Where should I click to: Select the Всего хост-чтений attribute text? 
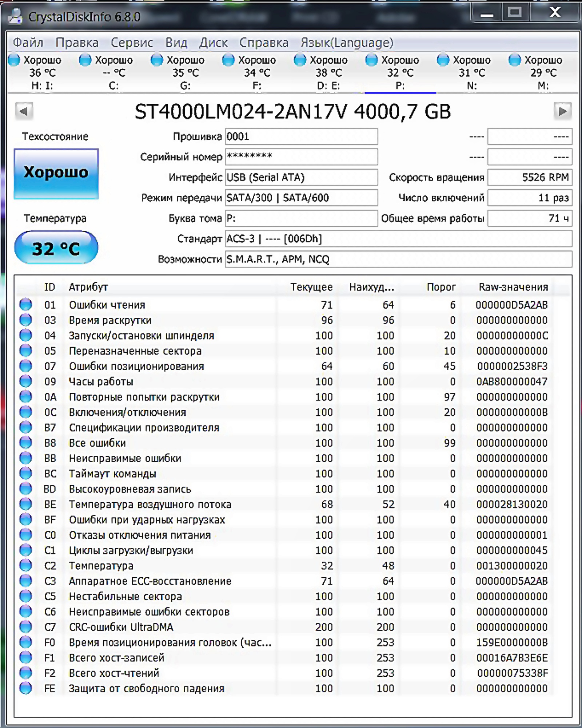[114, 673]
